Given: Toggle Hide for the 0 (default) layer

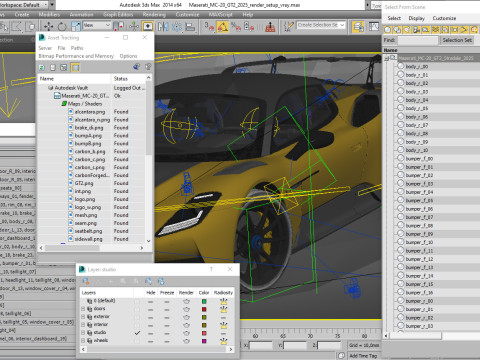Looking at the screenshot, I should tap(151, 301).
